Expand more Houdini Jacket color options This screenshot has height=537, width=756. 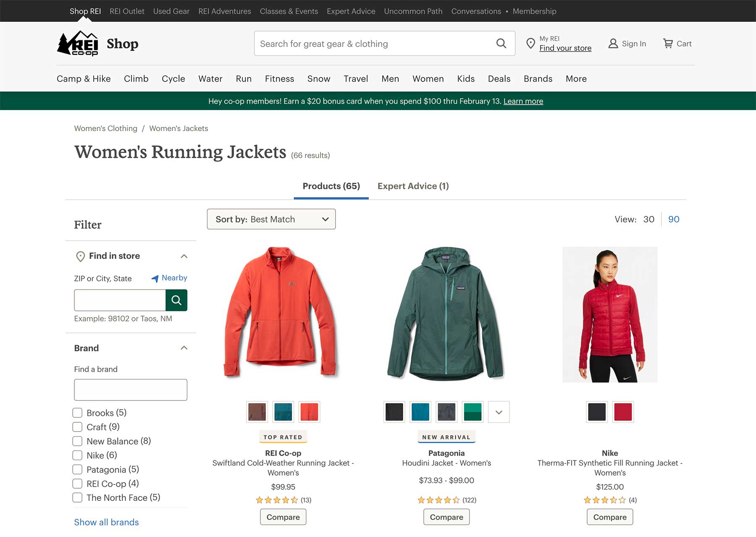pyautogui.click(x=499, y=412)
